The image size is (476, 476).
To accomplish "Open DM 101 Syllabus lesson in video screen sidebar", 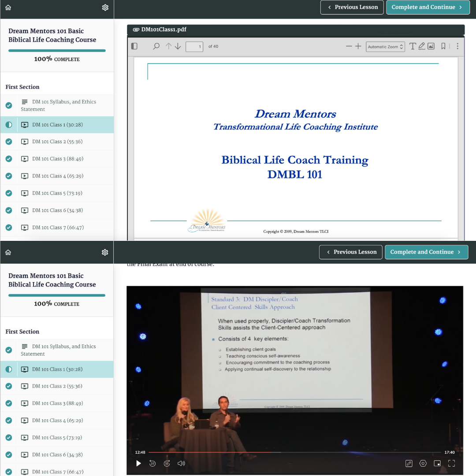I will (57, 350).
